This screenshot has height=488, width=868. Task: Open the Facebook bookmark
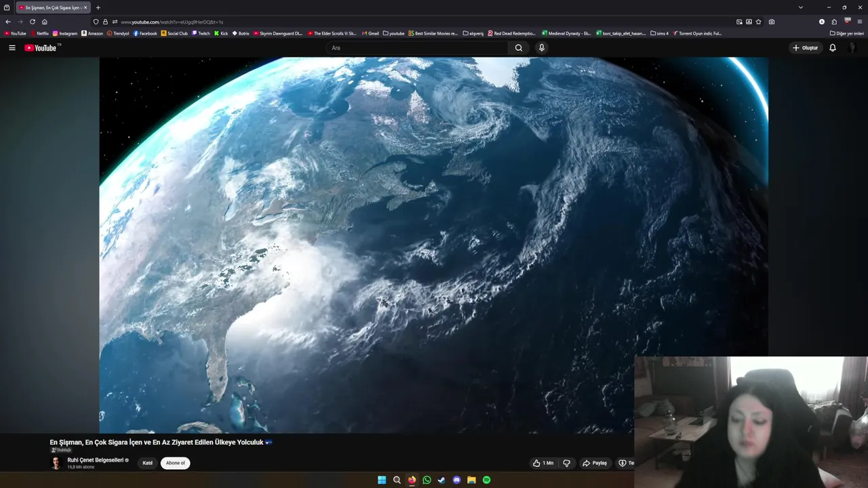coord(146,33)
